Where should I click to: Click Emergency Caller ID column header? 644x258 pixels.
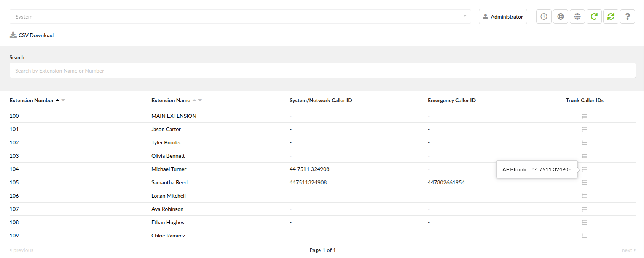452,100
